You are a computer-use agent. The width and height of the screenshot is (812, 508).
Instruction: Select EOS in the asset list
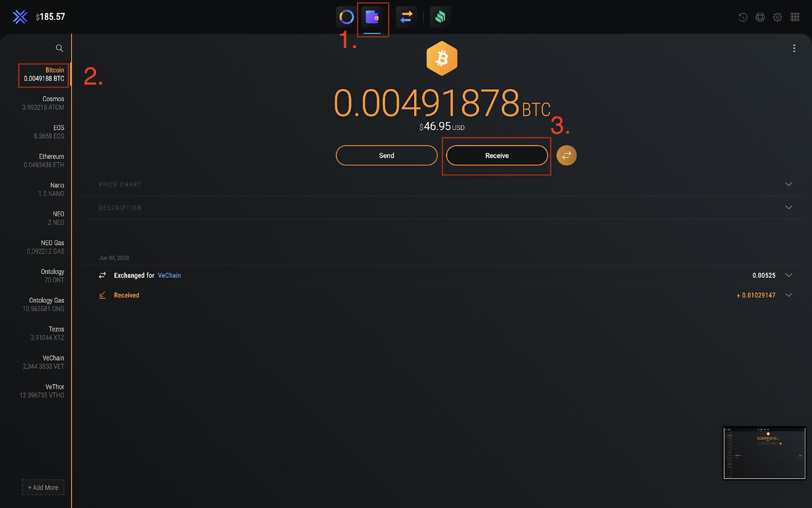pos(49,132)
